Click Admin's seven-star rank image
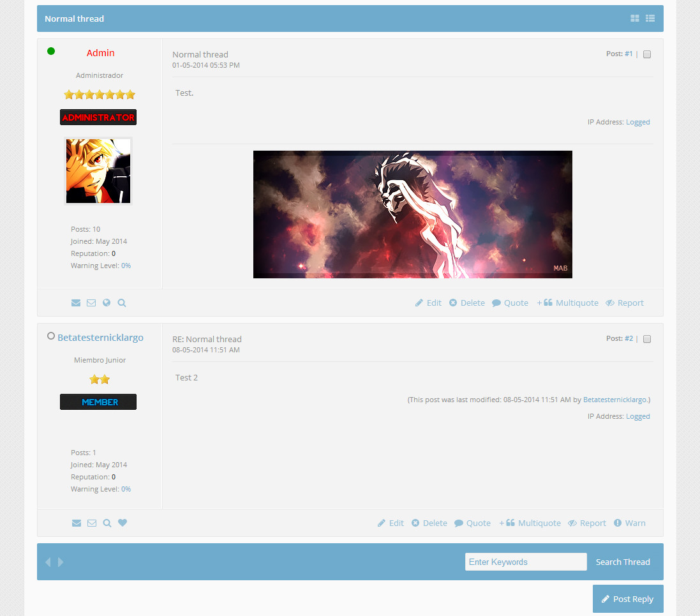700x616 pixels. tap(99, 94)
